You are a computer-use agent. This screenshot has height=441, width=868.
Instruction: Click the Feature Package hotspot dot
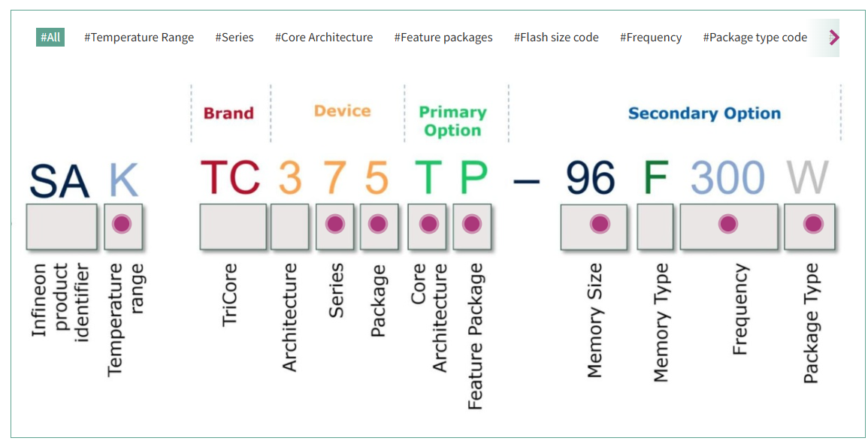pos(471,224)
